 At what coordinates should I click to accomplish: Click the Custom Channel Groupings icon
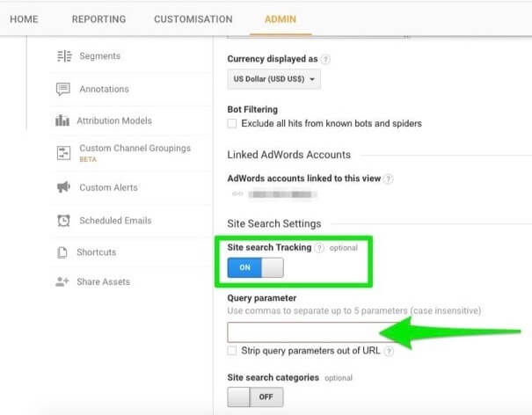pyautogui.click(x=63, y=153)
